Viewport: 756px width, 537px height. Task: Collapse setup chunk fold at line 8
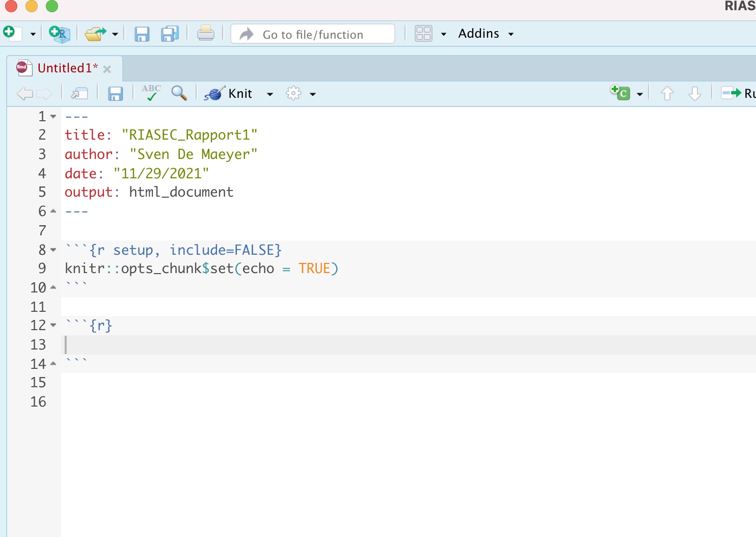[53, 250]
